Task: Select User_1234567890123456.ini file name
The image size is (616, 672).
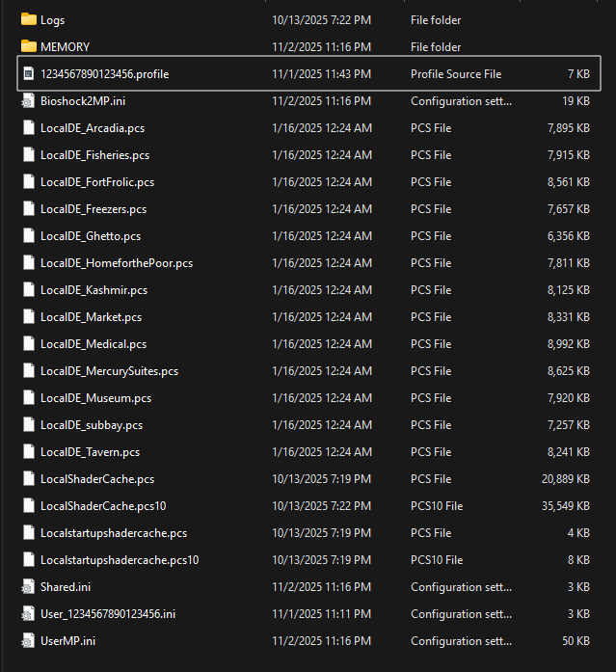Action: click(107, 613)
